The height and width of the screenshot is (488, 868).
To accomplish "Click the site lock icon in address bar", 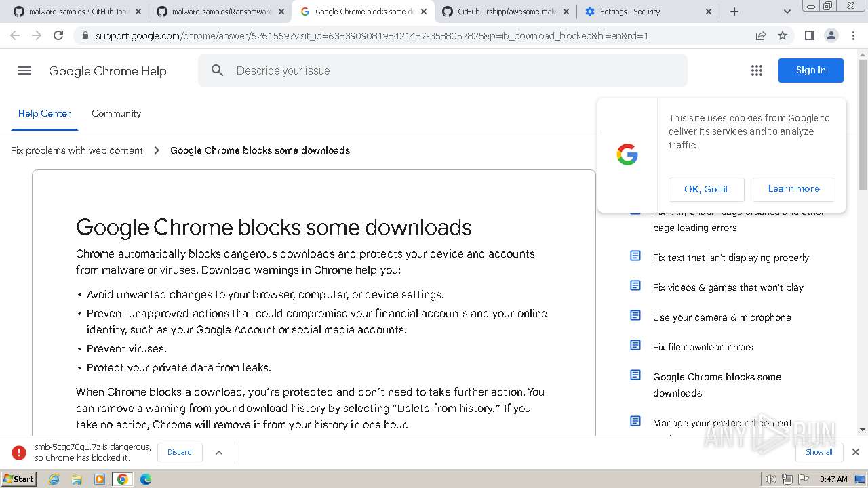I will [x=85, y=35].
